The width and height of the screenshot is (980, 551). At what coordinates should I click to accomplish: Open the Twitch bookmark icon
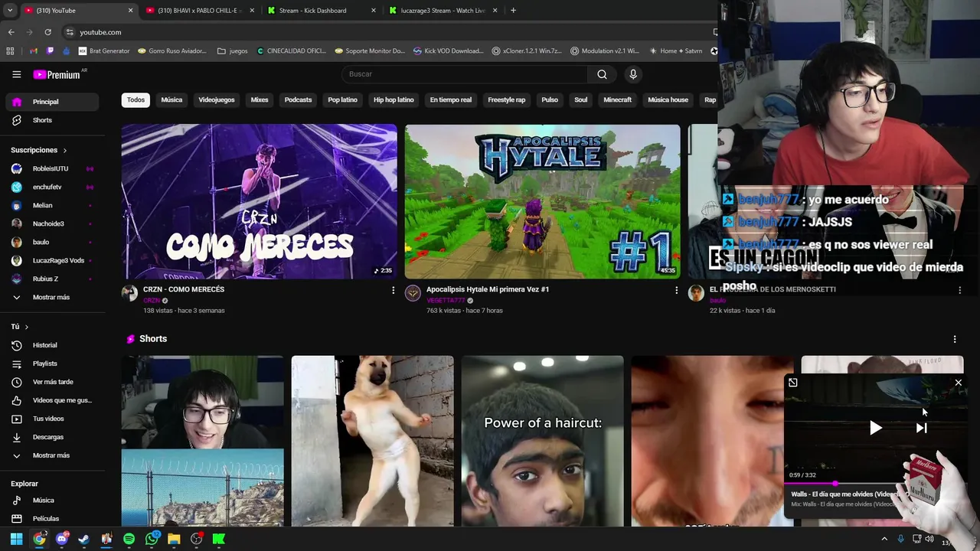[51, 51]
